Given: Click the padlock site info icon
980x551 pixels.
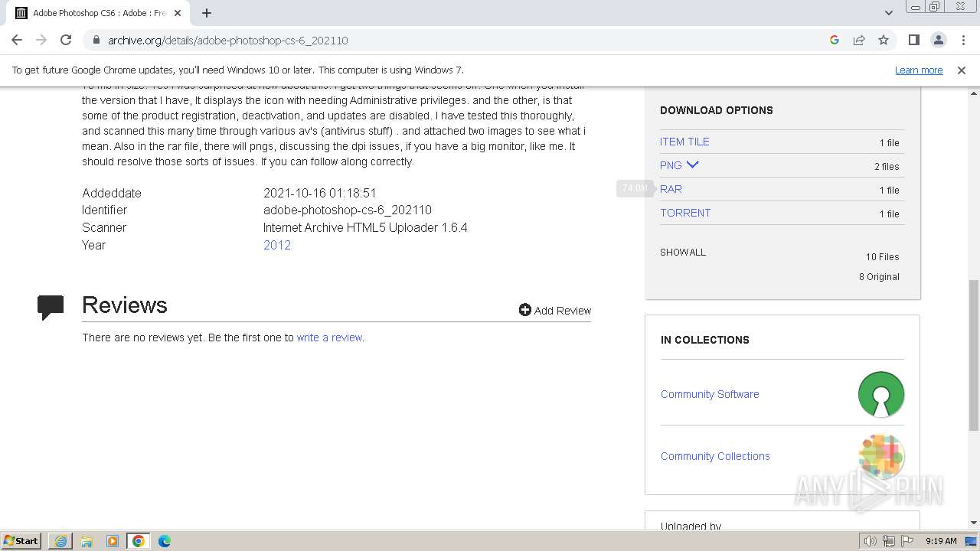Looking at the screenshot, I should point(96,40).
